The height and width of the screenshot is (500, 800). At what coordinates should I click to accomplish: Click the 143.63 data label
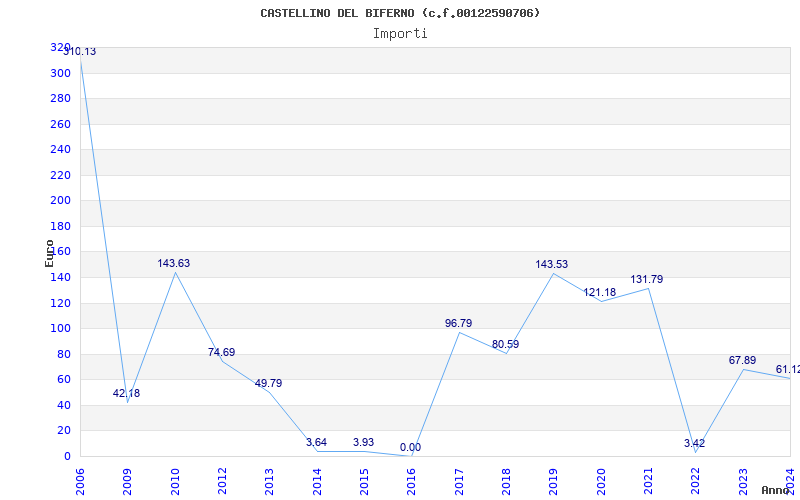[x=173, y=263]
